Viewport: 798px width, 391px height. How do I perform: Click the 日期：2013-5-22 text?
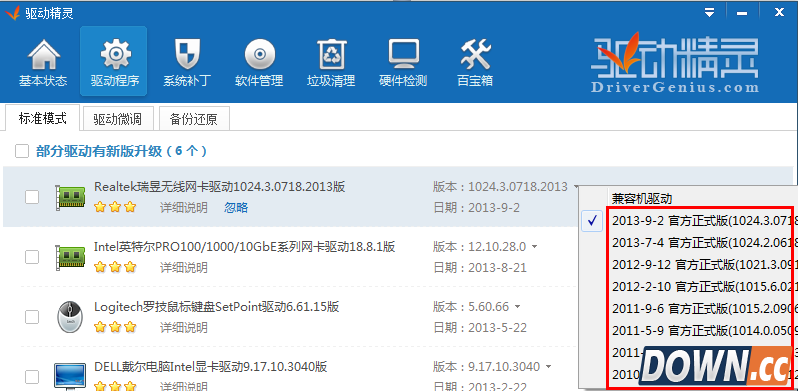[x=480, y=327]
